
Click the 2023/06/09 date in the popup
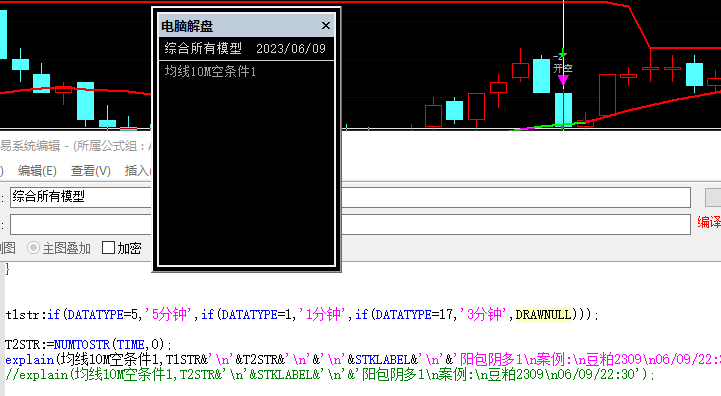pyautogui.click(x=291, y=49)
